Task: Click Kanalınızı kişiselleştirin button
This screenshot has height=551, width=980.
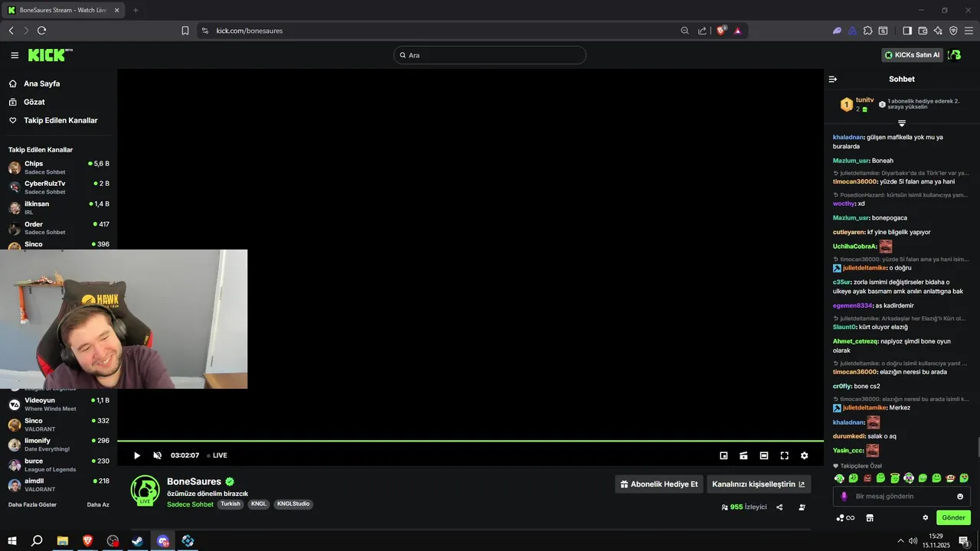Action: click(759, 484)
